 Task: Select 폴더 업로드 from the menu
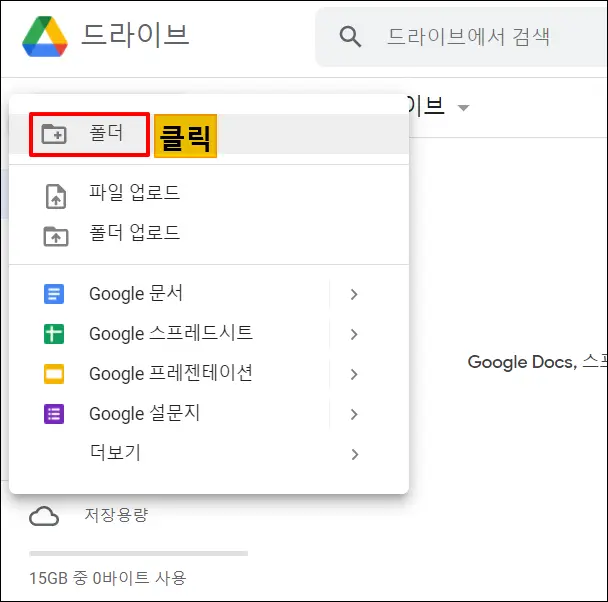coord(134,233)
